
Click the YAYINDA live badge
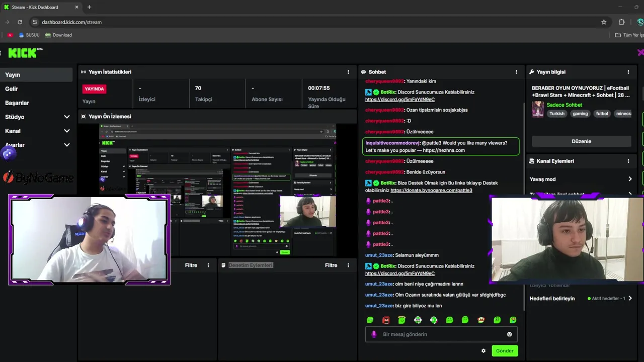(94, 89)
